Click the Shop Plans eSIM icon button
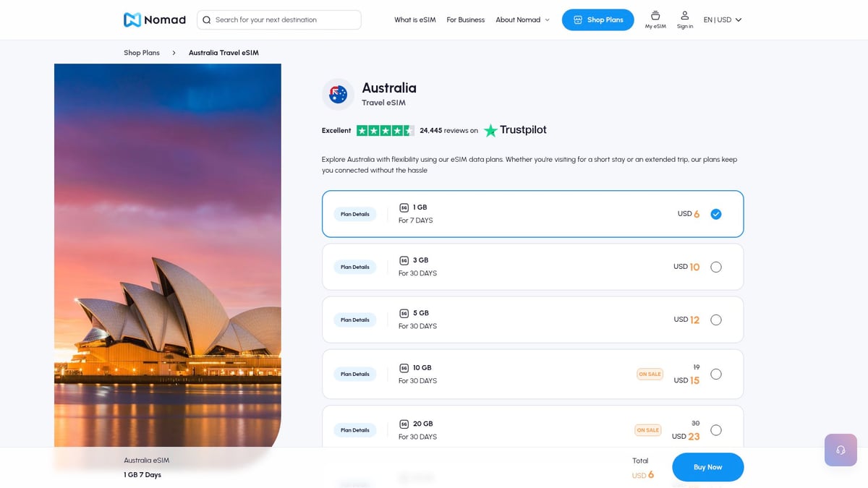Viewport: 868px width, 488px height. click(x=576, y=20)
